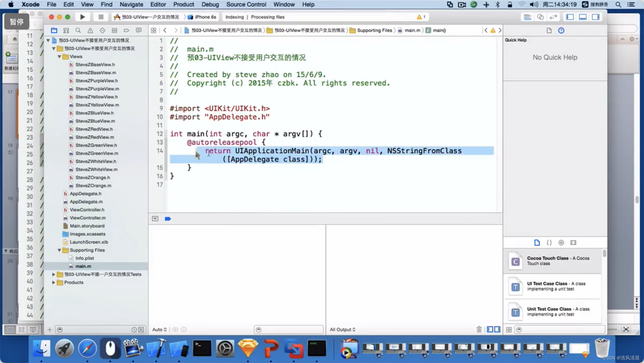Toggle breakpoints activation in debug bar
Image resolution: width=644 pixels, height=363 pixels.
(x=168, y=219)
